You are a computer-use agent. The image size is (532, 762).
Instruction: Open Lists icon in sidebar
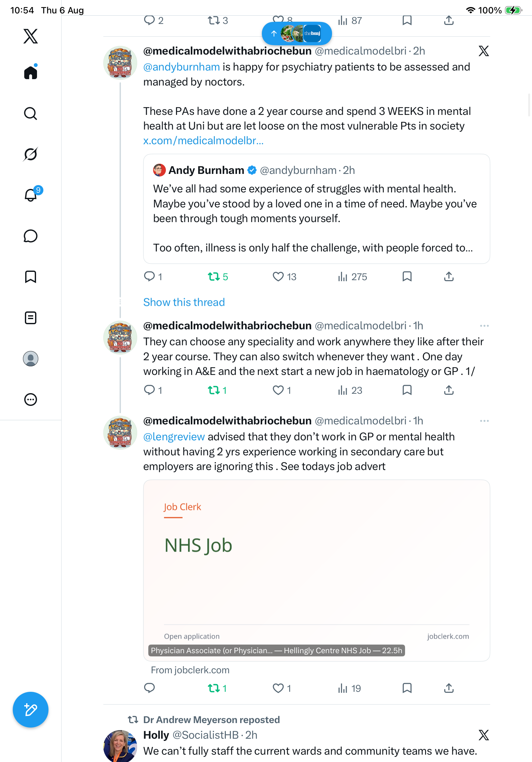coord(31,318)
